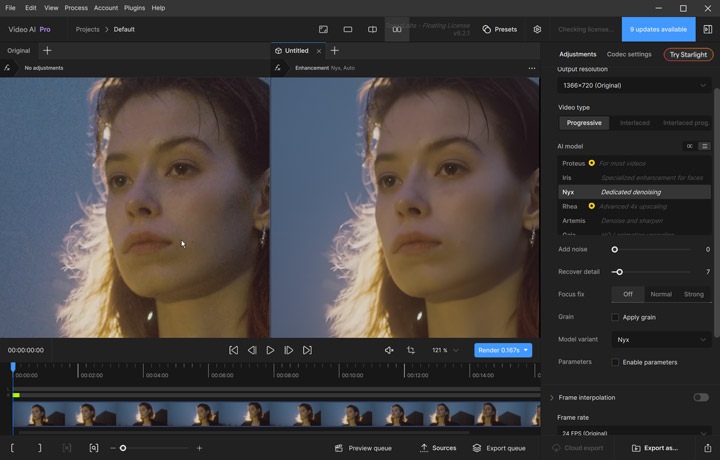Open the Edit menu
This screenshot has height=460, width=720.
click(31, 8)
